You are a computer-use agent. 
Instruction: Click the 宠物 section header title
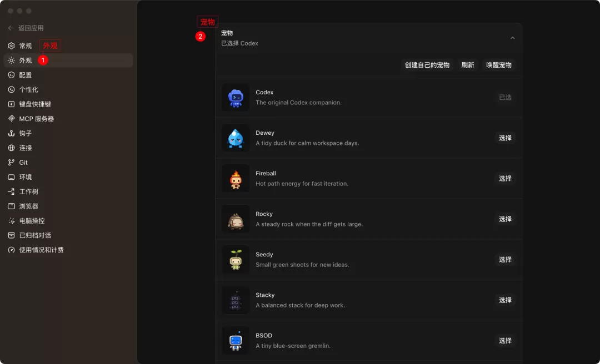(227, 33)
